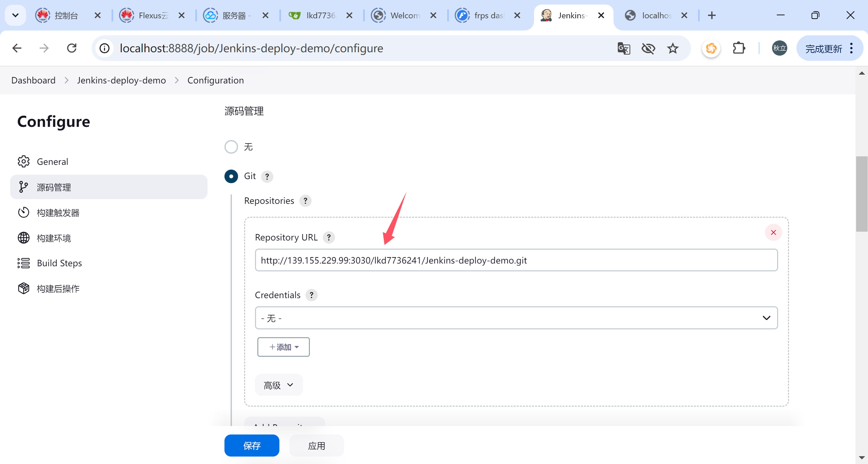Click the Credentials help question mark icon
The height and width of the screenshot is (464, 868).
(311, 295)
